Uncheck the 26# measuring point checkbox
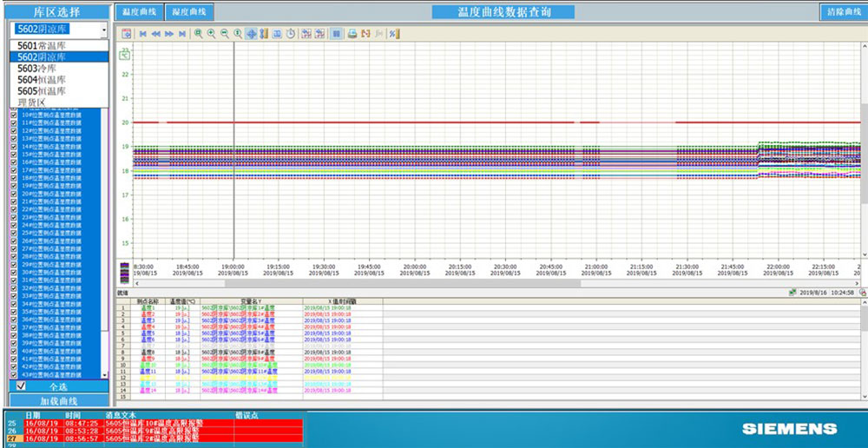Screen dimensions: 868x448 click(x=14, y=240)
